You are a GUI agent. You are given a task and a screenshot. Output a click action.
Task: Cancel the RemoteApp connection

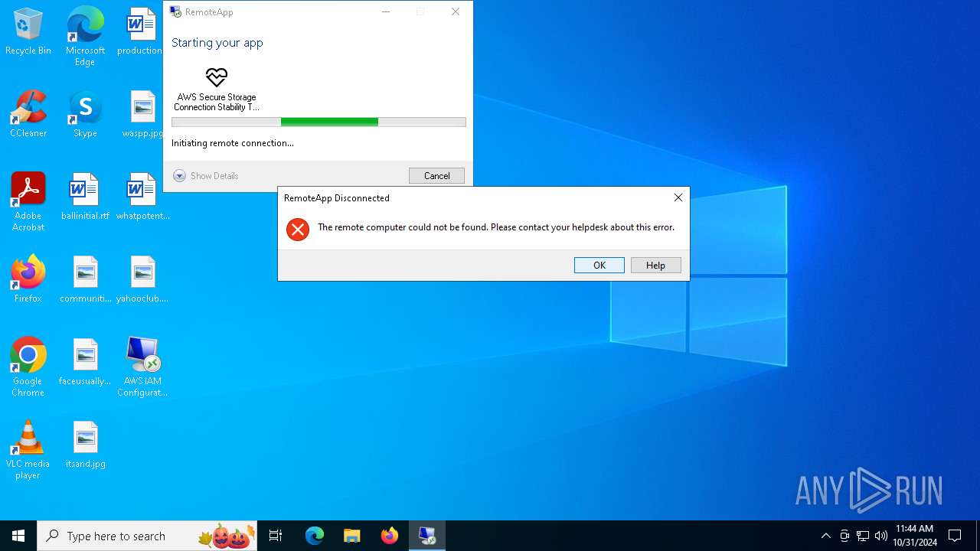pos(436,175)
